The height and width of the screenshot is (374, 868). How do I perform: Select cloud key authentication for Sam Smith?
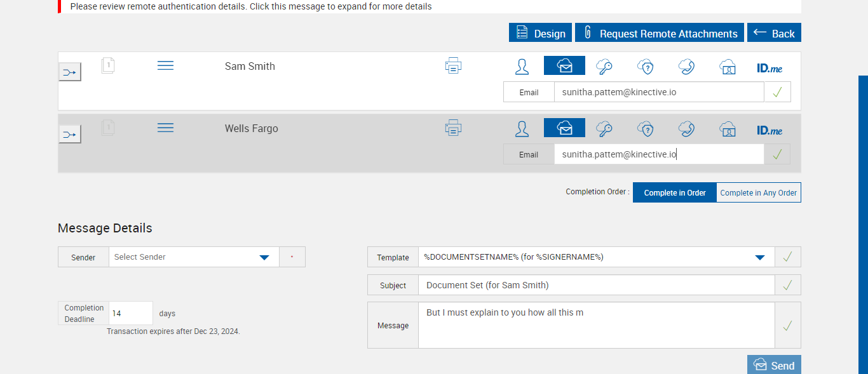click(604, 66)
